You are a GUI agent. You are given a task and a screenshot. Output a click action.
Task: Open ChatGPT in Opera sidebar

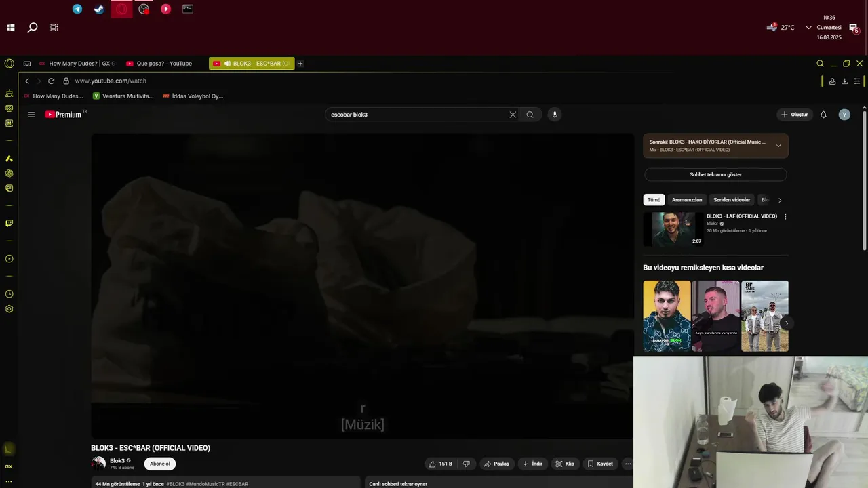tap(9, 174)
